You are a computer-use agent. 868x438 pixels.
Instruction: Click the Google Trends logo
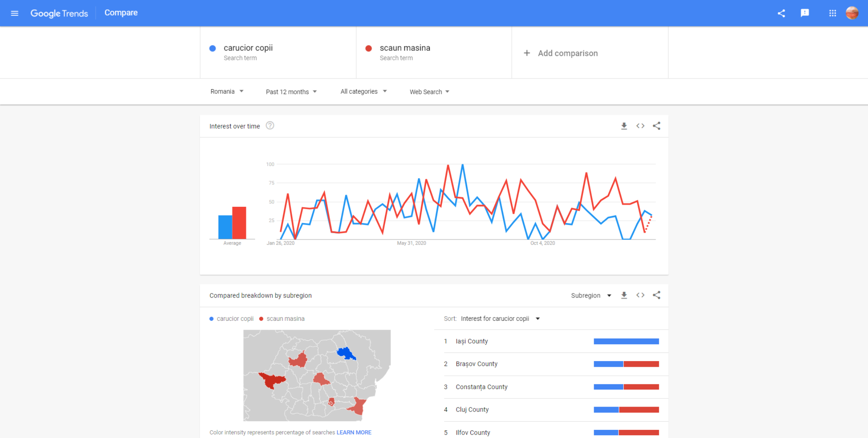click(x=59, y=13)
